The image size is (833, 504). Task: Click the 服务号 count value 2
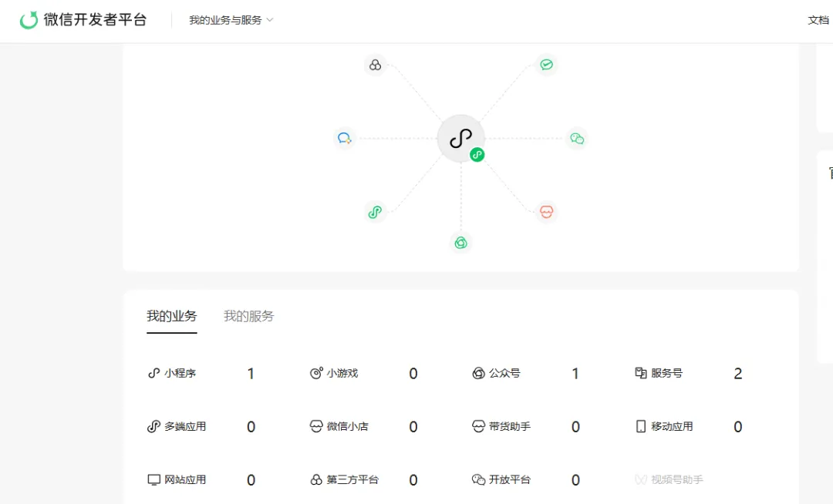pyautogui.click(x=738, y=374)
